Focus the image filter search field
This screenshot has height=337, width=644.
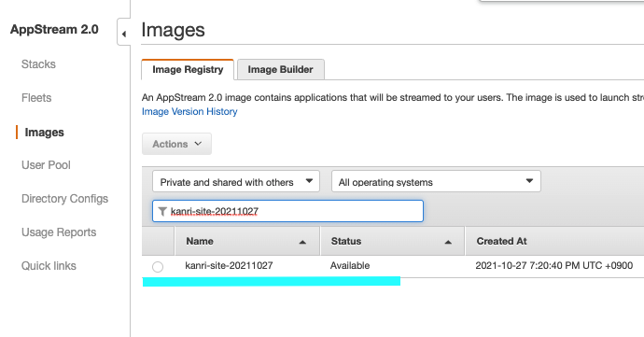click(287, 211)
